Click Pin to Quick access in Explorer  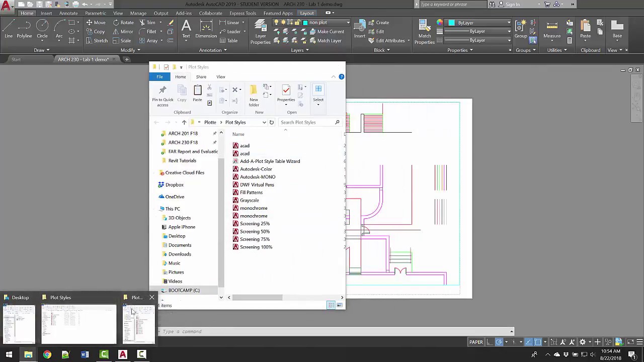click(x=163, y=96)
